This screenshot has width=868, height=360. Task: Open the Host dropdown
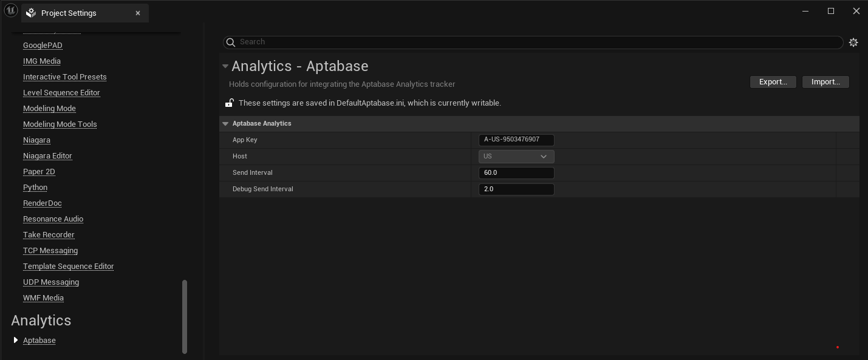pyautogui.click(x=516, y=156)
